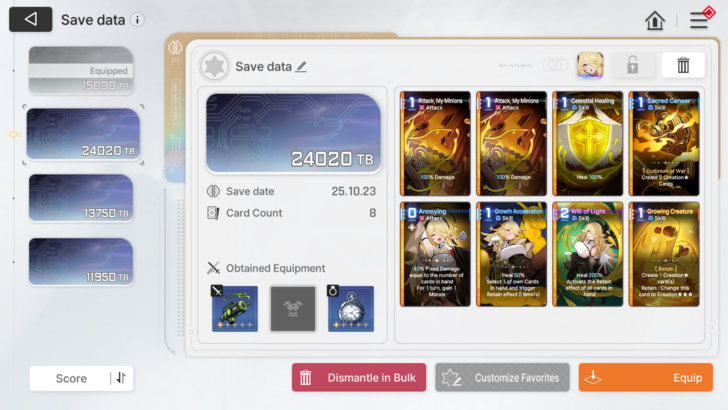Select the 11950 TB save slot
The width and height of the screenshot is (728, 410).
[81, 261]
